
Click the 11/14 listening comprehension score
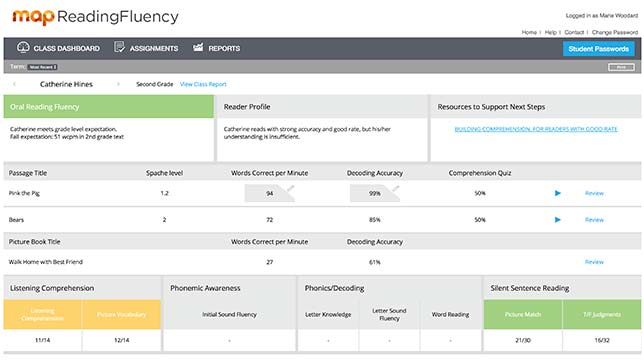[42, 340]
